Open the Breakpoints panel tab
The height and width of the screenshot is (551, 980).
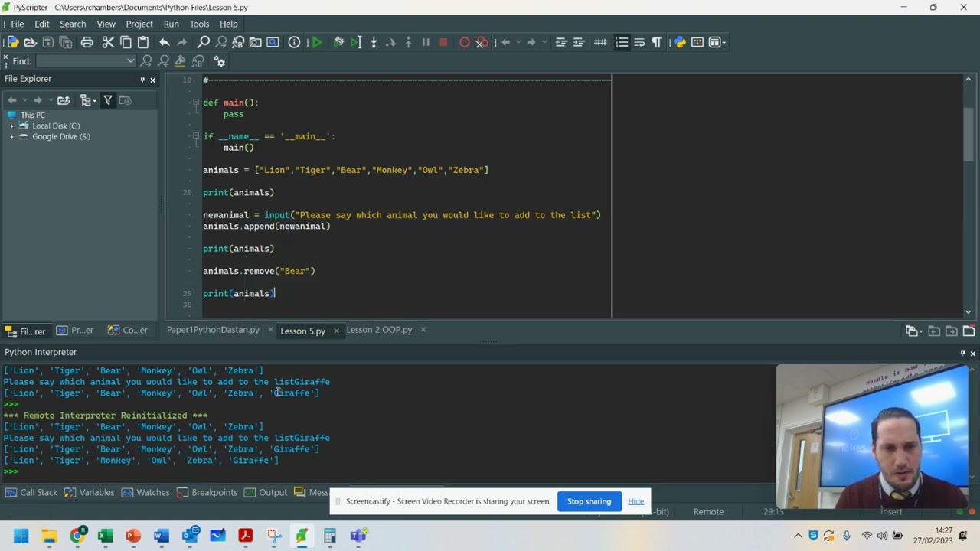207,492
